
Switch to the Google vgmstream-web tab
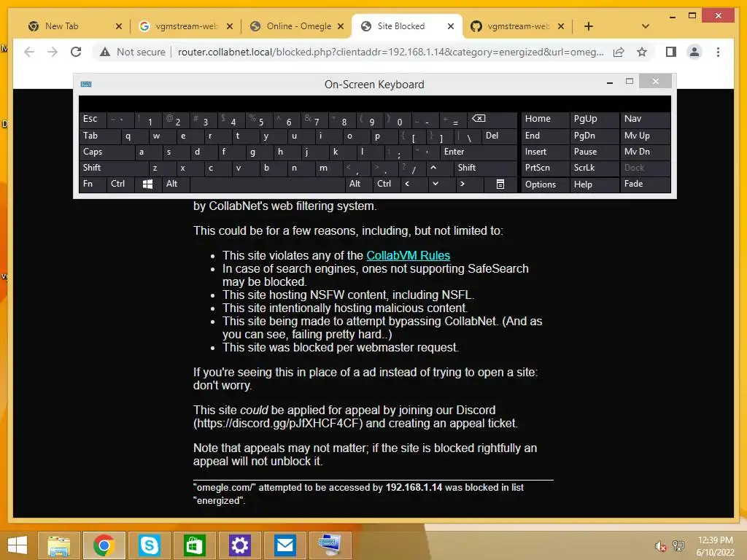pos(186,26)
